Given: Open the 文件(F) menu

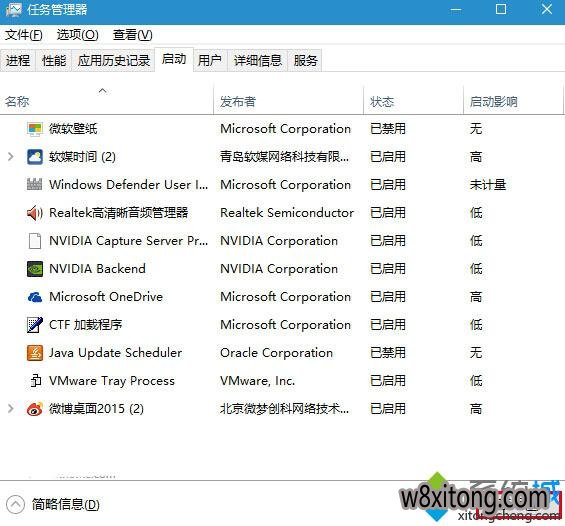Looking at the screenshot, I should click(24, 35).
